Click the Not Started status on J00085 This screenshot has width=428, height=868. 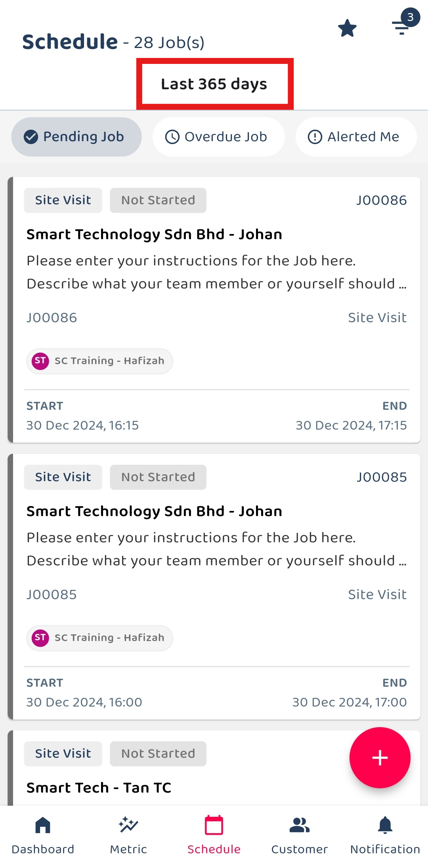tap(158, 477)
